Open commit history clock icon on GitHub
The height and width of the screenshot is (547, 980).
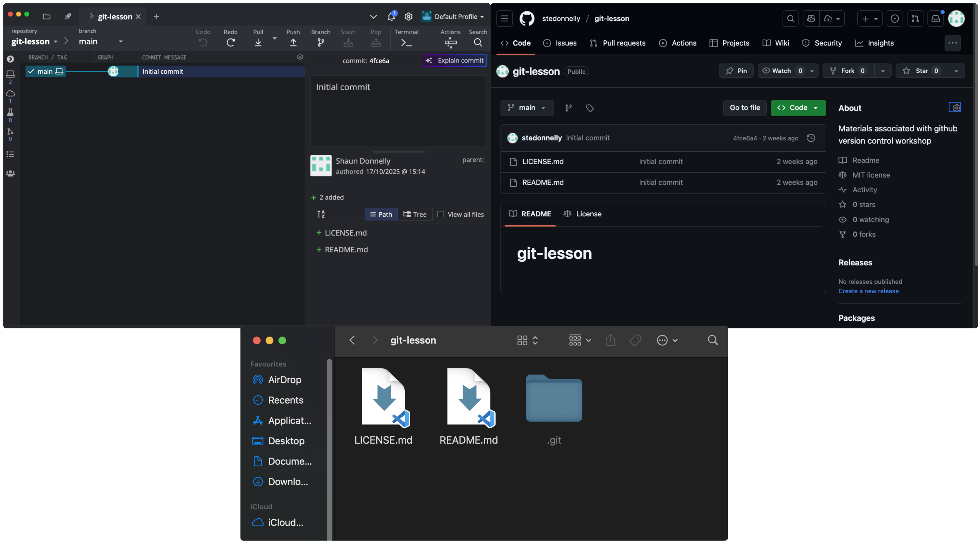(x=811, y=138)
